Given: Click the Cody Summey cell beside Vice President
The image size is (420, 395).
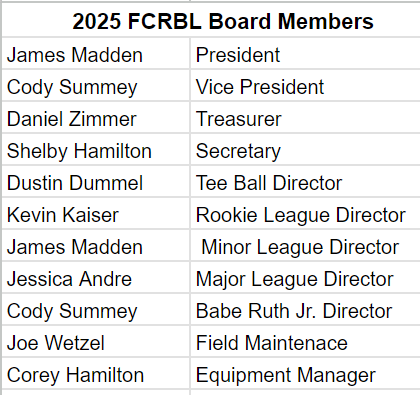Looking at the screenshot, I should tap(96, 86).
